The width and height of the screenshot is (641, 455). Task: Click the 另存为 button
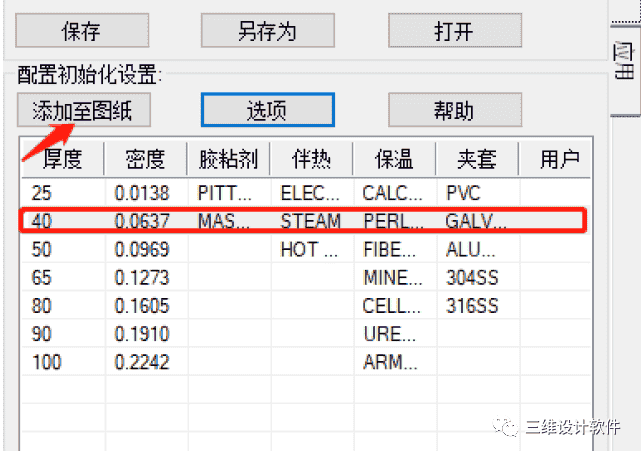pyautogui.click(x=268, y=31)
